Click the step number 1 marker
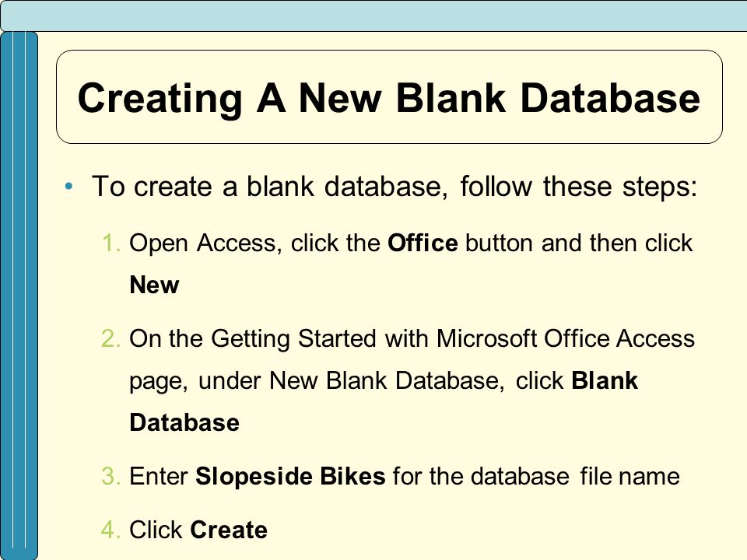This screenshot has width=747, height=560. click(x=112, y=243)
